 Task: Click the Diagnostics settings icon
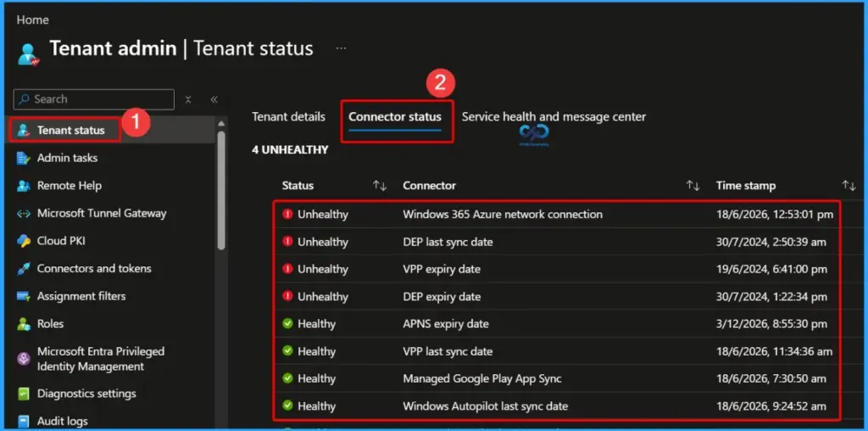(x=23, y=394)
